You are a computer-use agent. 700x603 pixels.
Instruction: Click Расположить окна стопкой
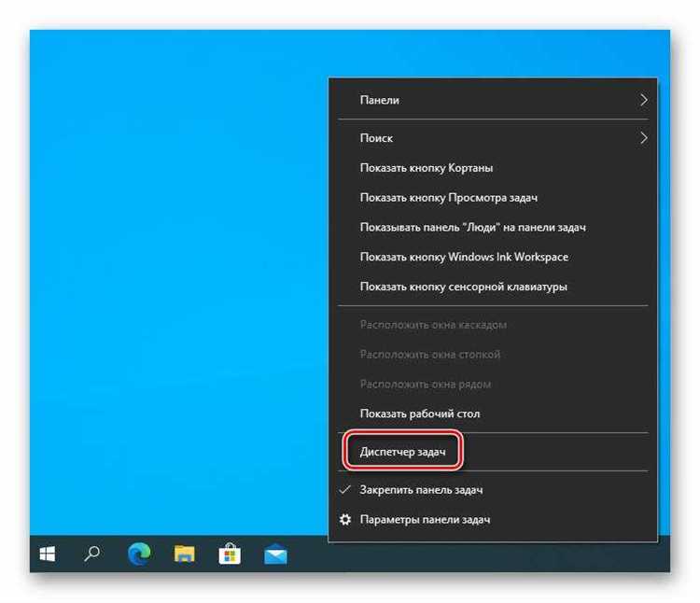point(429,355)
